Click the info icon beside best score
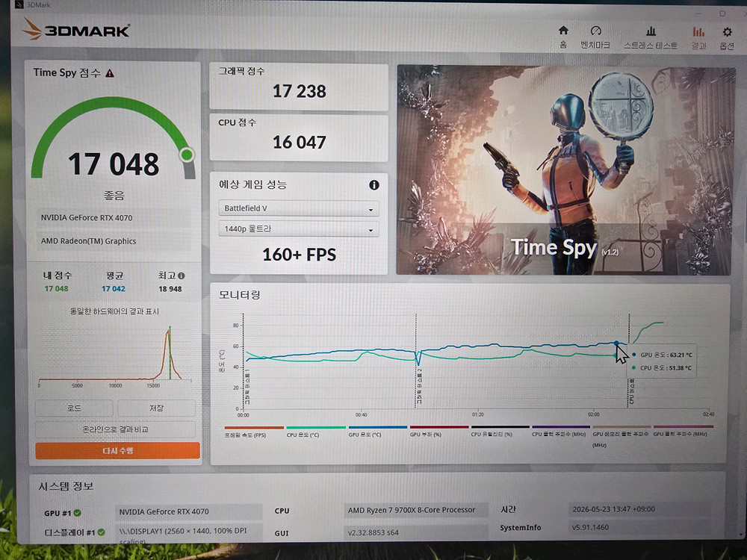The image size is (747, 560). 181,276
